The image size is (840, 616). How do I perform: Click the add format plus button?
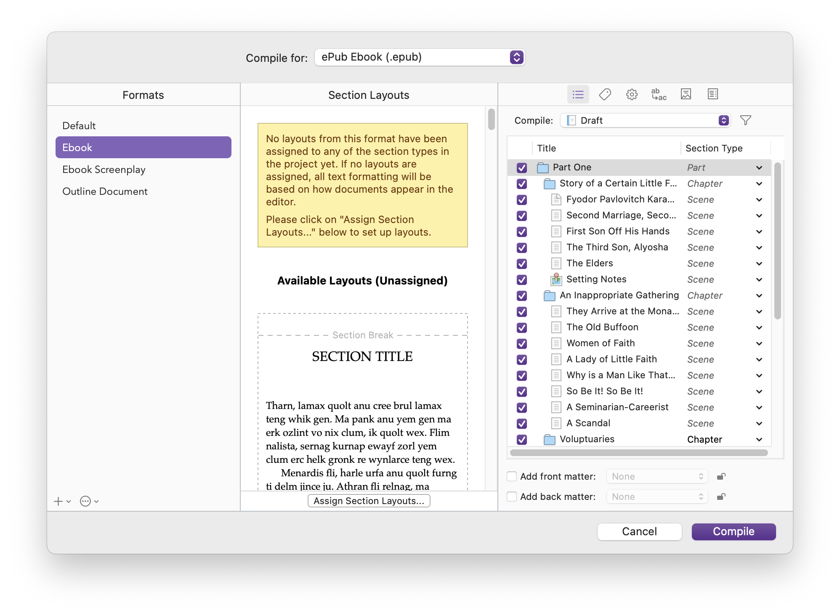pos(58,501)
